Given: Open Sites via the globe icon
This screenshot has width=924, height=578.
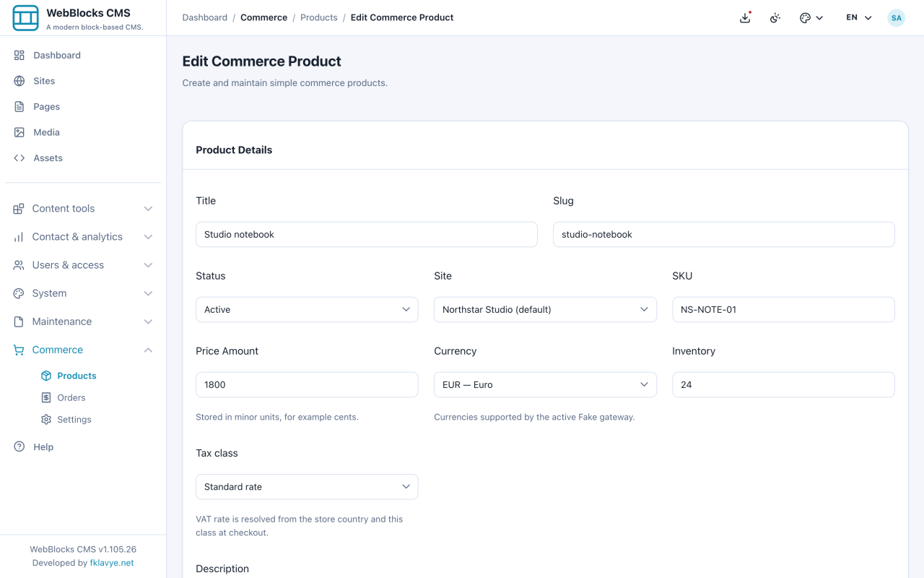Looking at the screenshot, I should coord(19,81).
